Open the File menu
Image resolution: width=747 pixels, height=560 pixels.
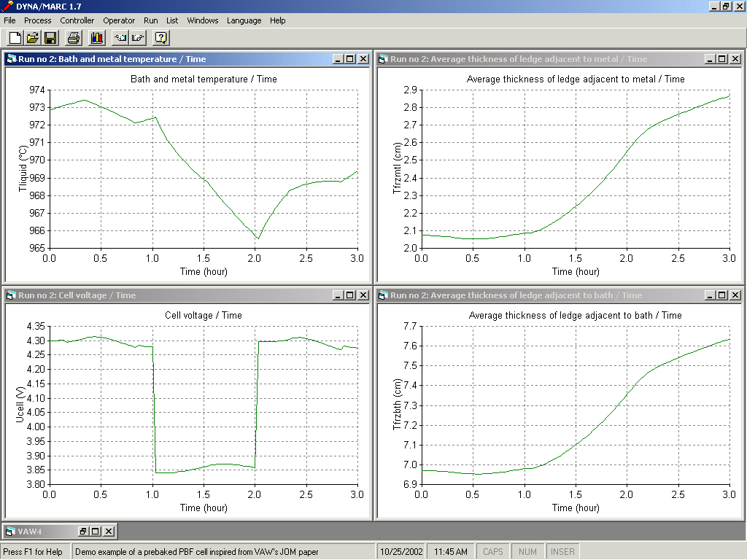point(9,20)
